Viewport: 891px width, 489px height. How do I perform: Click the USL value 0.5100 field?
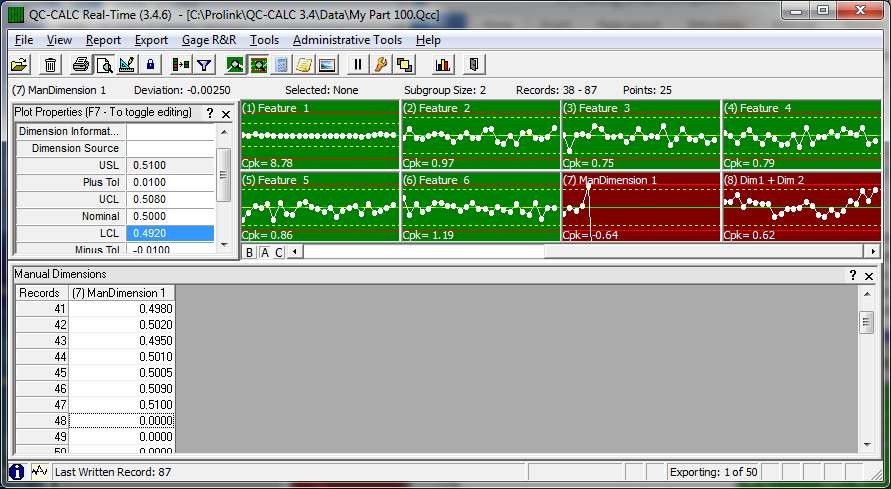[x=170, y=165]
